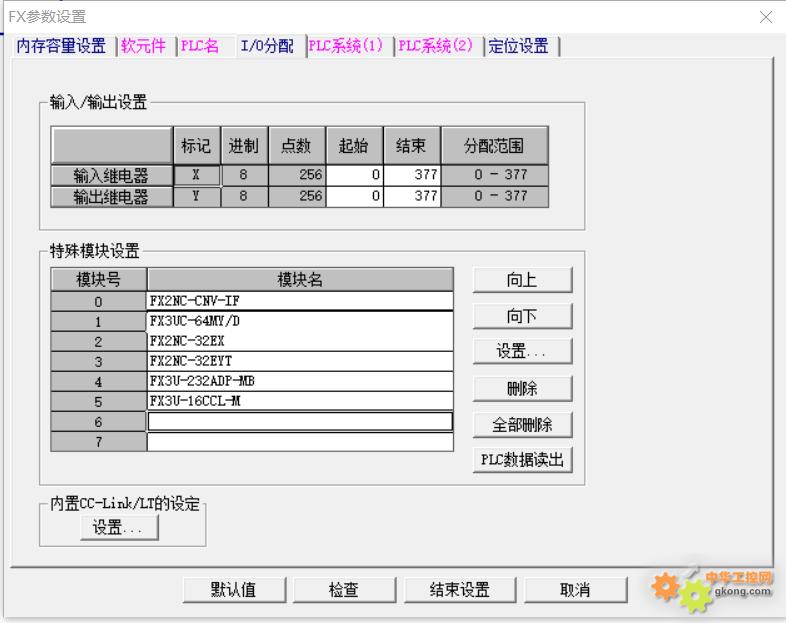
Task: Select the module name FX2NC-32EYT
Action: pyautogui.click(x=300, y=361)
